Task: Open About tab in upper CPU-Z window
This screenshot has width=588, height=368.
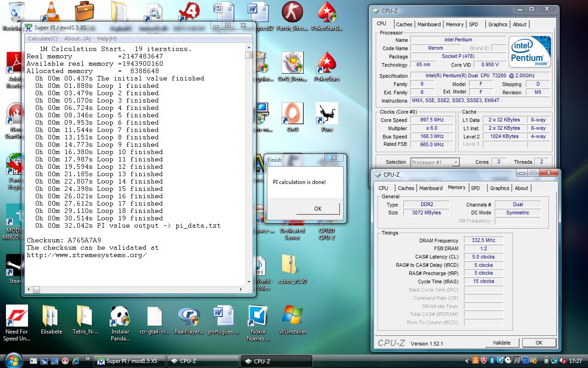Action: pyautogui.click(x=520, y=24)
